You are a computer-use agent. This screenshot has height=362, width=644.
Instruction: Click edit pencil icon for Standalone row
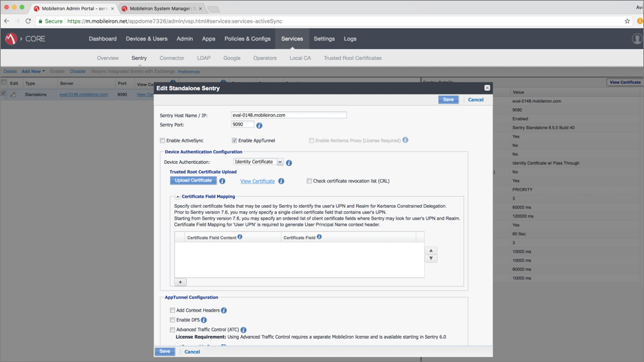(x=13, y=94)
